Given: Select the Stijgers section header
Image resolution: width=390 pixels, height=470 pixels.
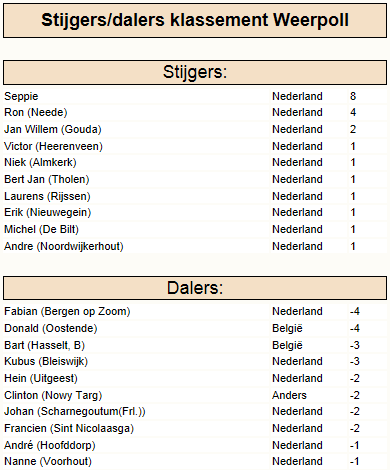Looking at the screenshot, I should (195, 72).
